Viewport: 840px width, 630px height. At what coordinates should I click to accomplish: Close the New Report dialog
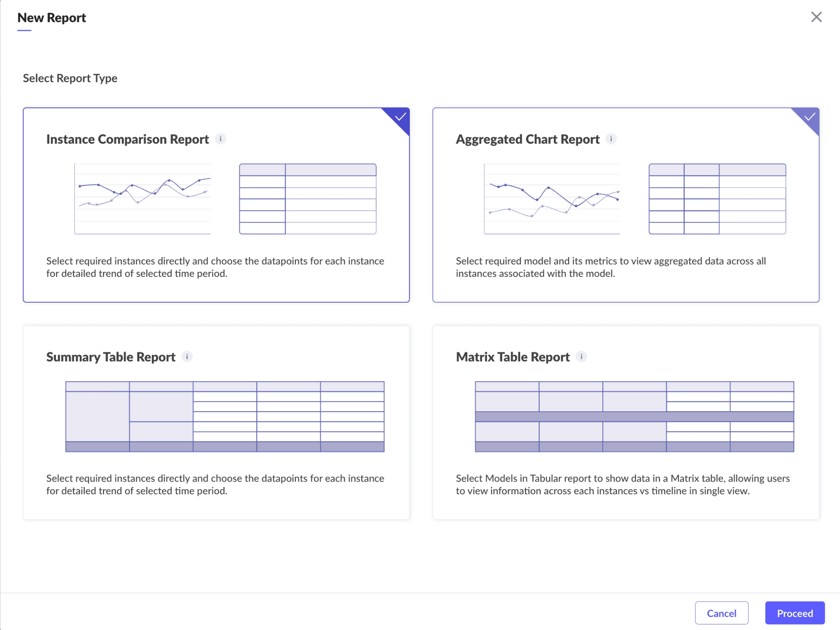pos(816,17)
